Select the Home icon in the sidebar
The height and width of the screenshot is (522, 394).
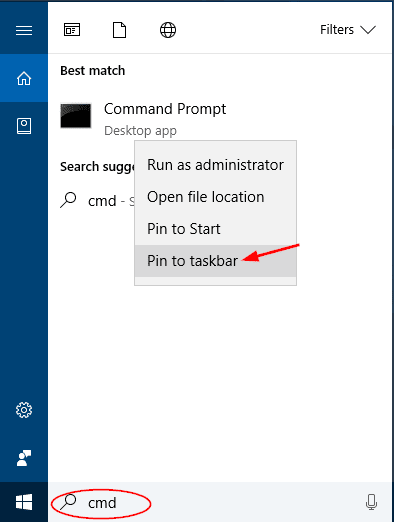(24, 79)
